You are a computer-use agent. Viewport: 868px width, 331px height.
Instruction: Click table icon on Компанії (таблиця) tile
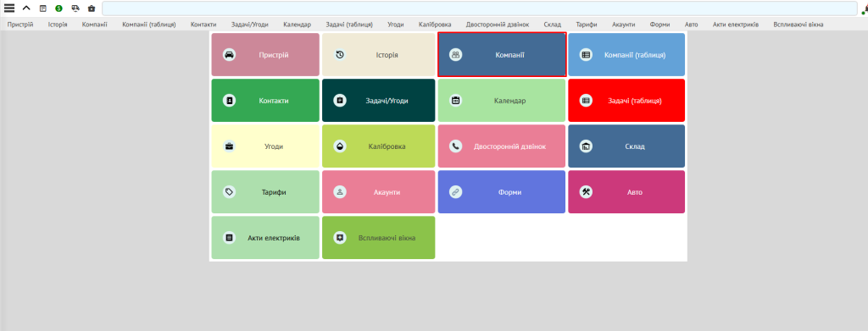pos(586,55)
